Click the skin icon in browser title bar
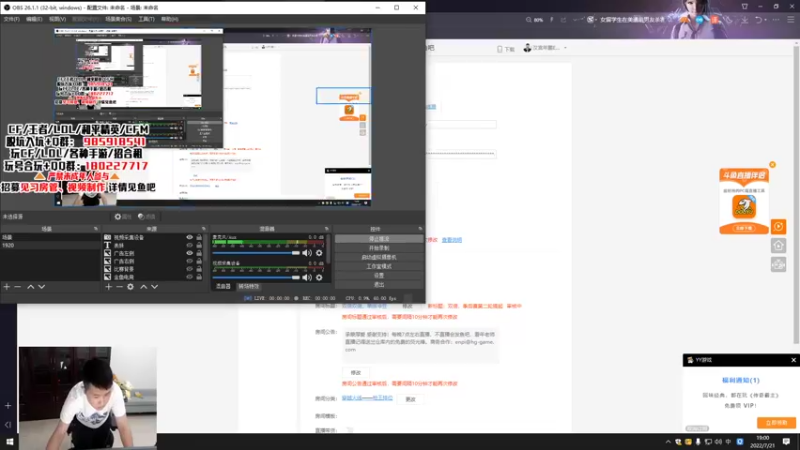800x450 pixels. pyautogui.click(x=745, y=7)
